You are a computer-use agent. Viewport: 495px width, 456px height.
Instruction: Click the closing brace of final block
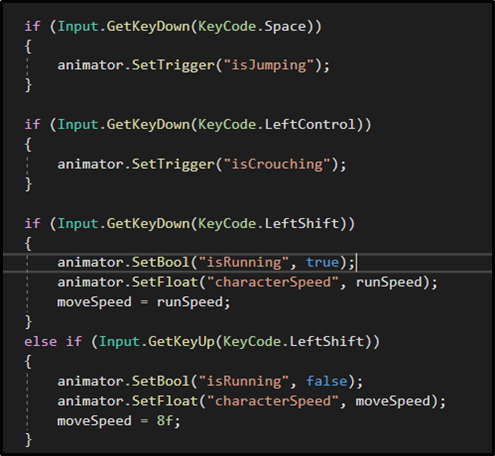tap(28, 440)
